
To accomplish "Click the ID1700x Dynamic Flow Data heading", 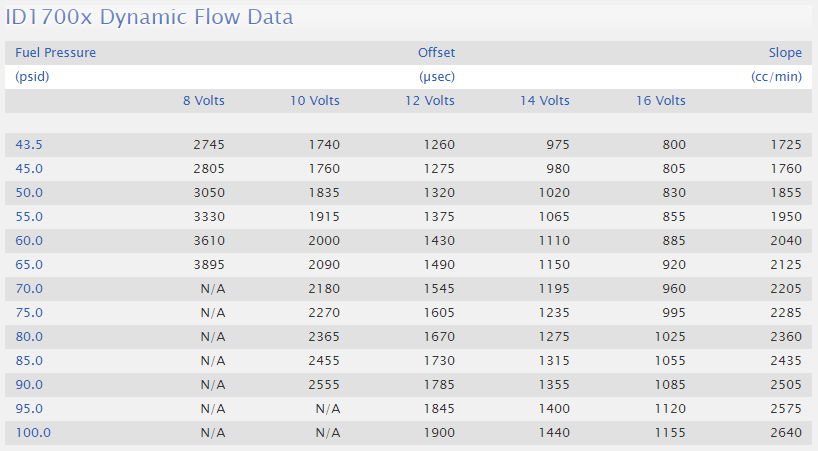I will point(149,17).
